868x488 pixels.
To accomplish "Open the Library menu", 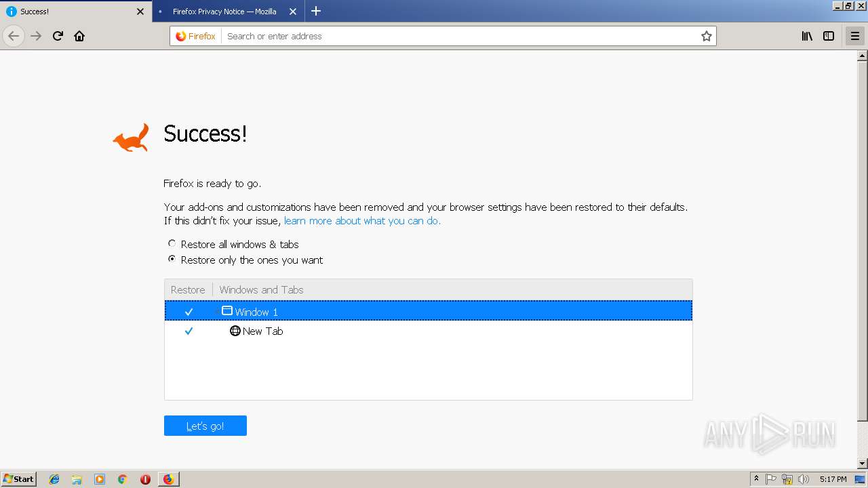I will (807, 36).
